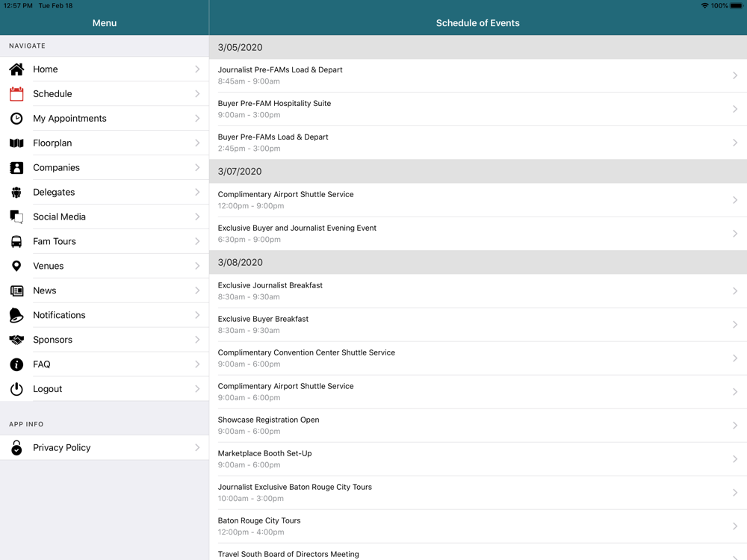Tap the Venues location pin icon
Screen dimensions: 747x560
point(16,267)
